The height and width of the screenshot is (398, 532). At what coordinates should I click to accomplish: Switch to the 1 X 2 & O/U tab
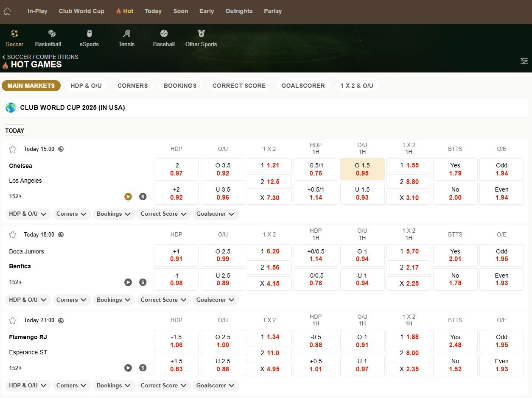click(x=357, y=86)
